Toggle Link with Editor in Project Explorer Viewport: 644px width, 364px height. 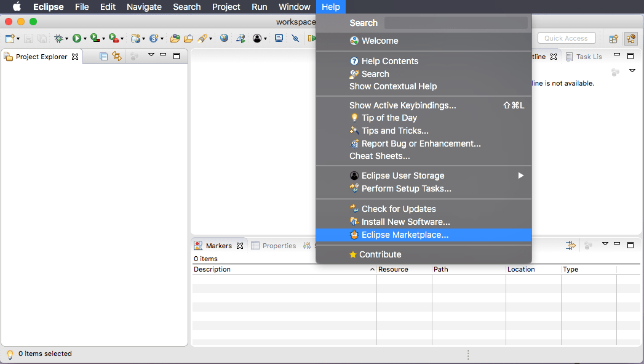tap(117, 57)
